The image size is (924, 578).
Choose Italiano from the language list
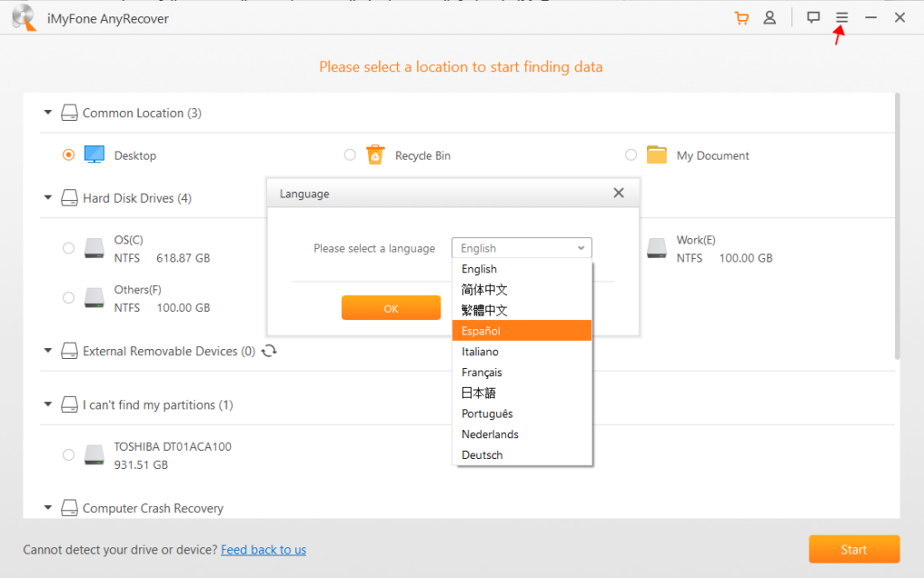click(x=522, y=352)
